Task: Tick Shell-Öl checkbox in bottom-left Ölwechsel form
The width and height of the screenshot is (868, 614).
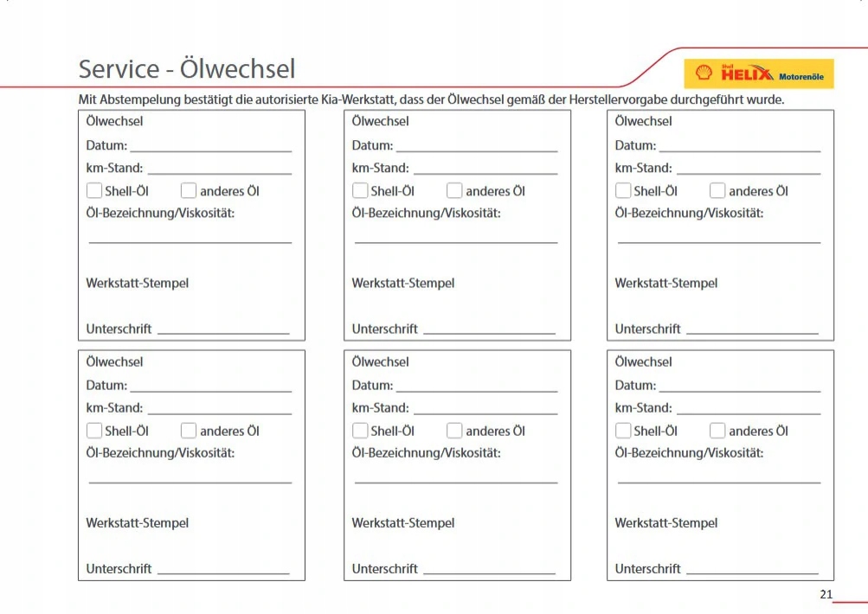Action: click(x=94, y=431)
